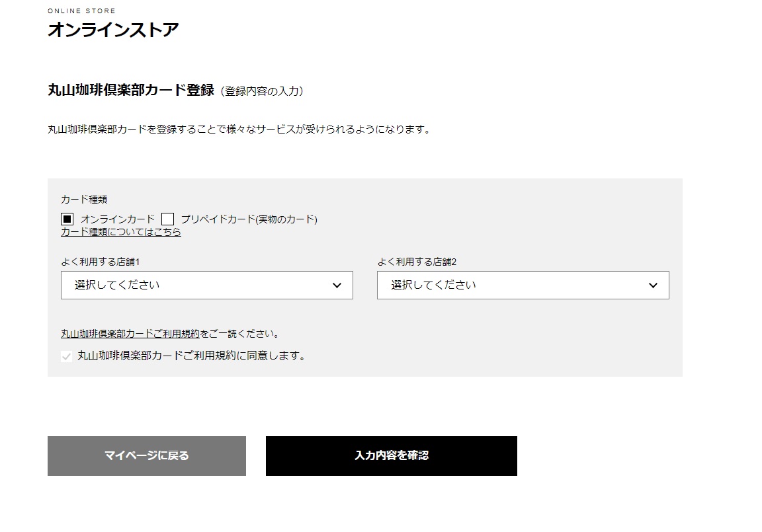Click the 丸山珈琲倶楽部カード登録 heading
The image size is (762, 532).
(131, 91)
